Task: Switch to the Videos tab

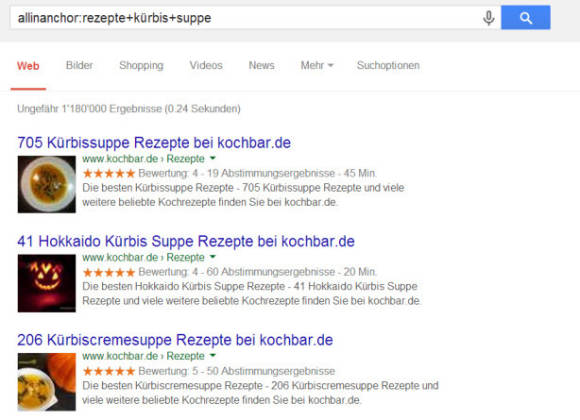Action: coord(206,65)
